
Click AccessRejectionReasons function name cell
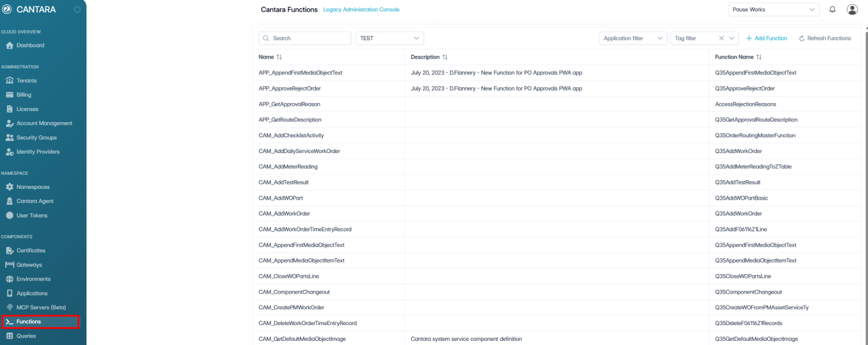pos(746,104)
